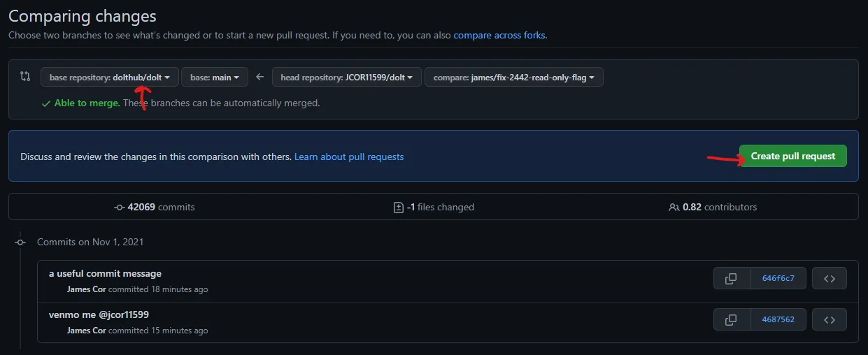
Task: Click the contributors people icon
Action: click(x=674, y=208)
